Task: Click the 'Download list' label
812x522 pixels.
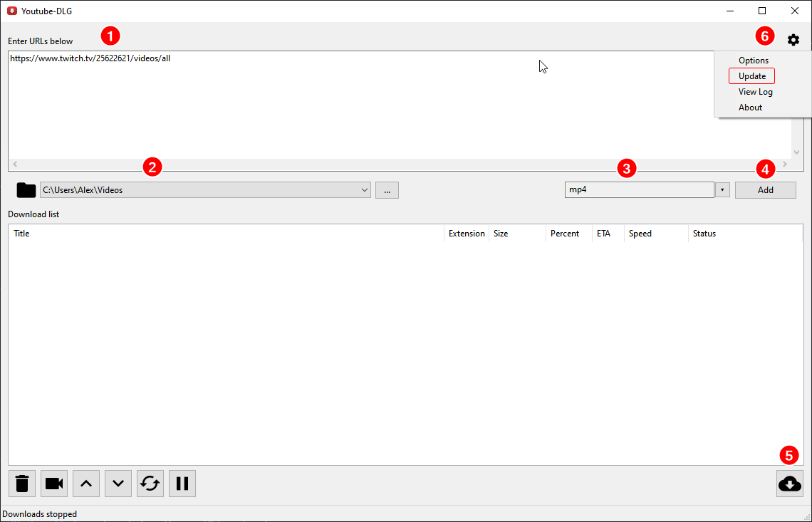Action: pyautogui.click(x=33, y=214)
